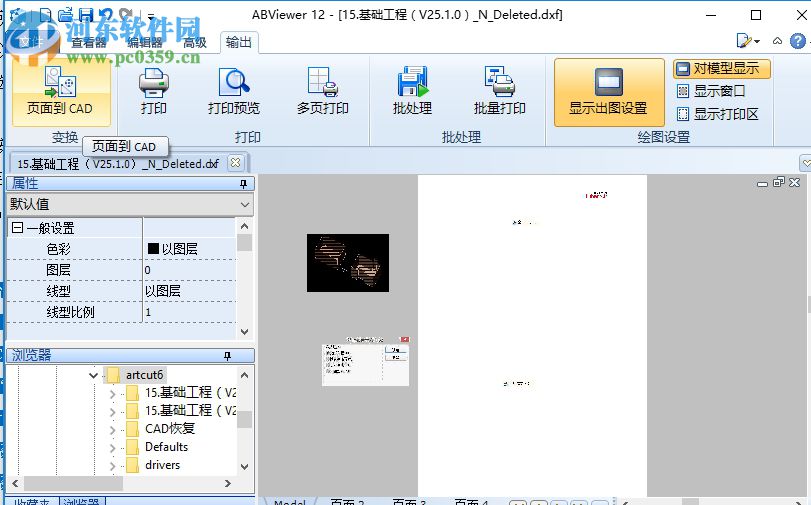Collapse the ribbon with the up arrow
The image size is (811, 505).
[x=777, y=41]
